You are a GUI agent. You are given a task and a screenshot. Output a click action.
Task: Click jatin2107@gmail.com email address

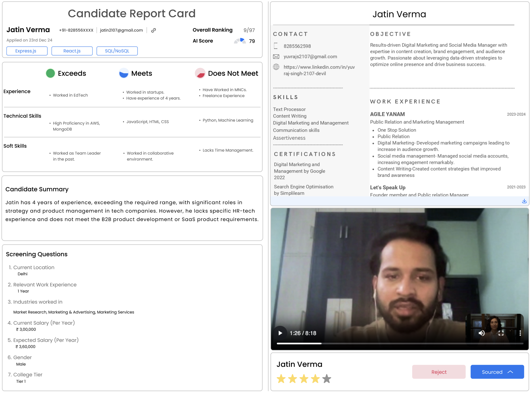(x=121, y=30)
